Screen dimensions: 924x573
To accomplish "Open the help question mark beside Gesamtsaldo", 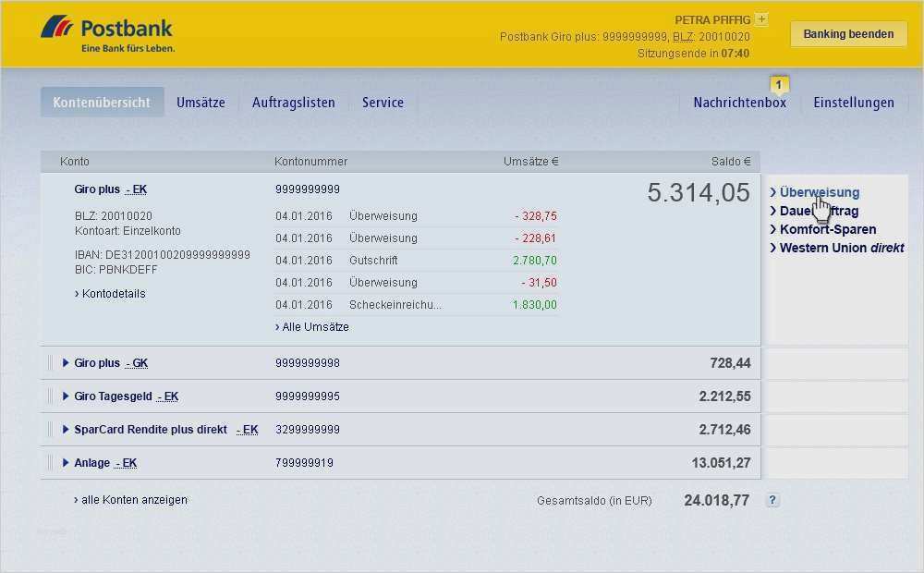I will 772,501.
